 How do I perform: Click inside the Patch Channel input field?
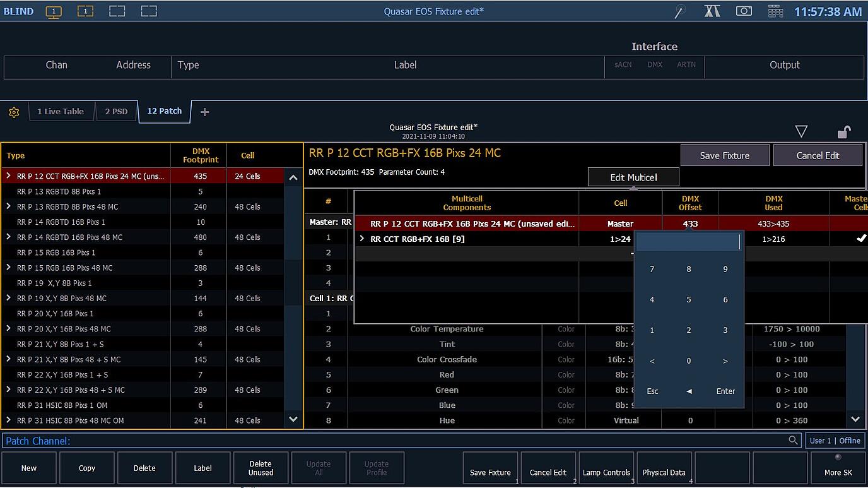(378, 441)
